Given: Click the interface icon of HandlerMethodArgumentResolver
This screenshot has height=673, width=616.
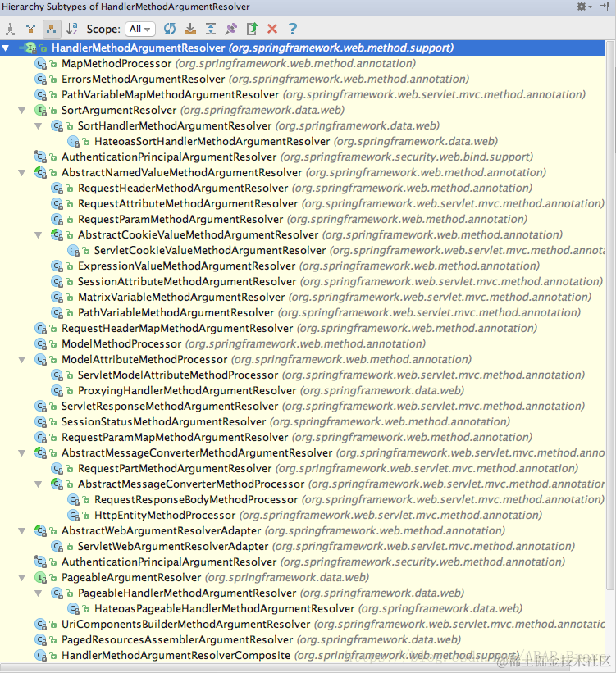Looking at the screenshot, I should pos(30,48).
